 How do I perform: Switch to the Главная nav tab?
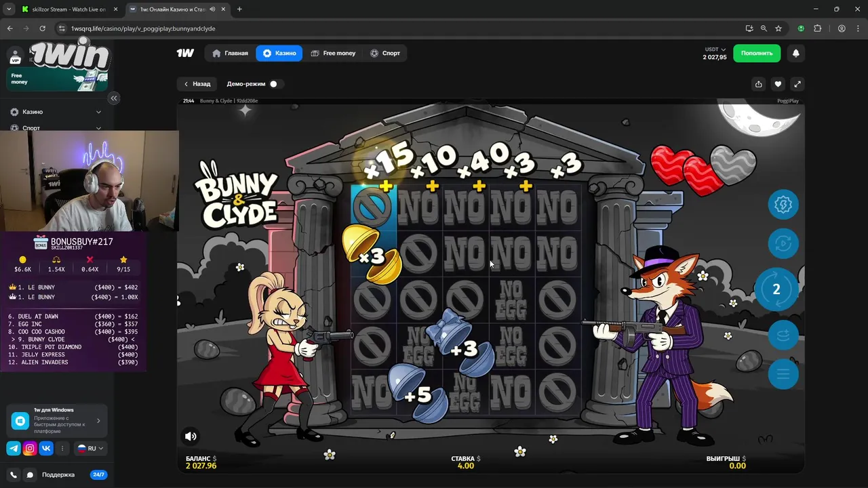(230, 53)
